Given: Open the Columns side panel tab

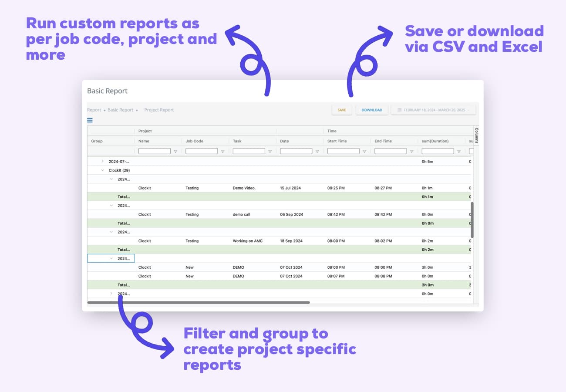Looking at the screenshot, I should point(476,135).
